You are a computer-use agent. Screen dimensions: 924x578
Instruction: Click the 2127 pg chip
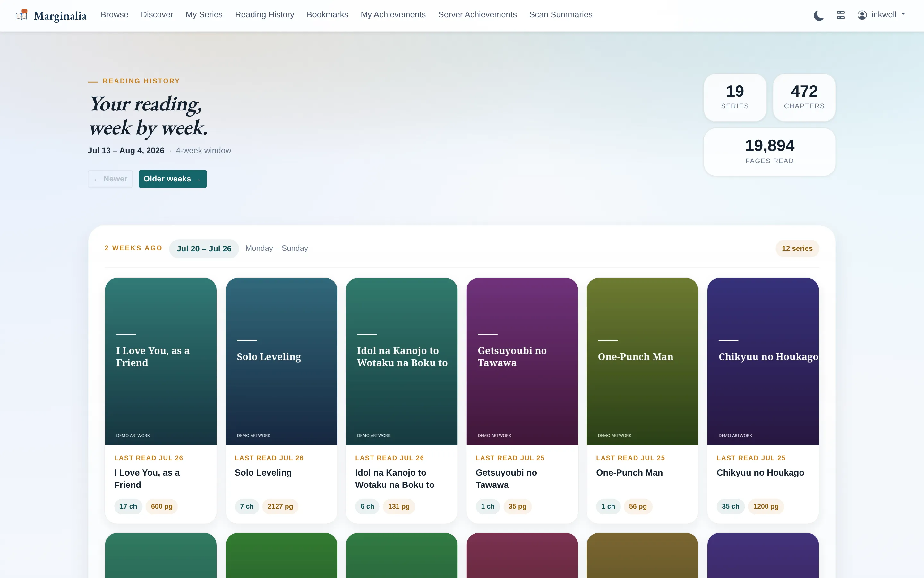click(x=280, y=506)
